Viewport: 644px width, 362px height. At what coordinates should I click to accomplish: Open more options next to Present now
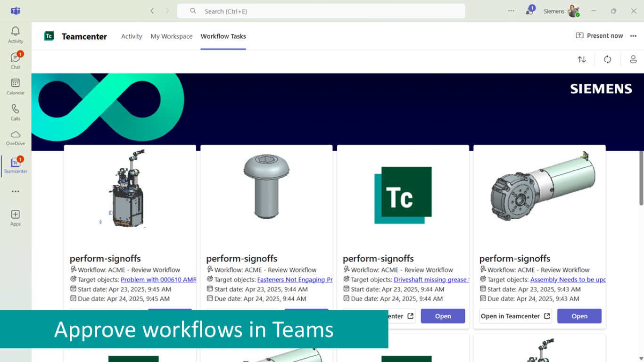coord(633,36)
